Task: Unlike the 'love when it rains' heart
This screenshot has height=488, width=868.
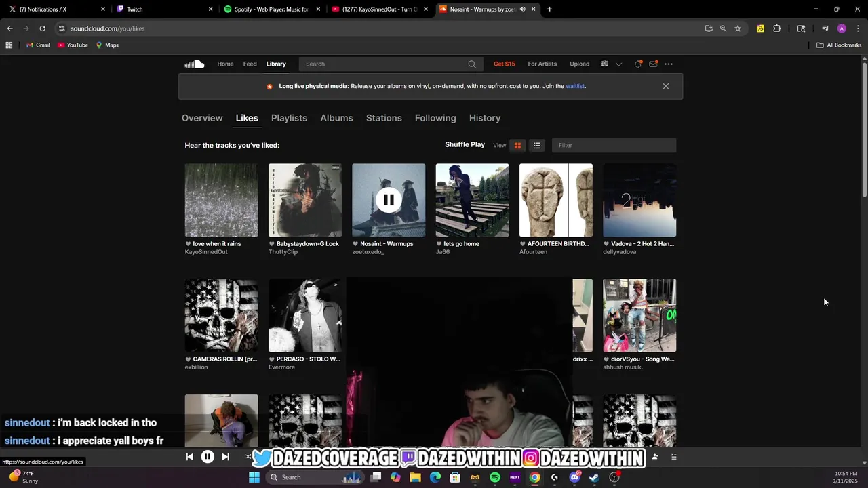Action: click(x=189, y=244)
